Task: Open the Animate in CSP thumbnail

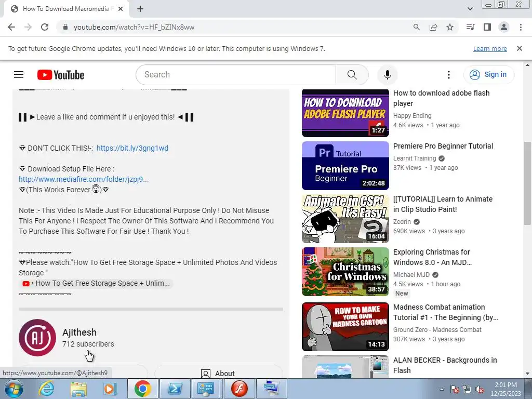Action: pyautogui.click(x=345, y=219)
